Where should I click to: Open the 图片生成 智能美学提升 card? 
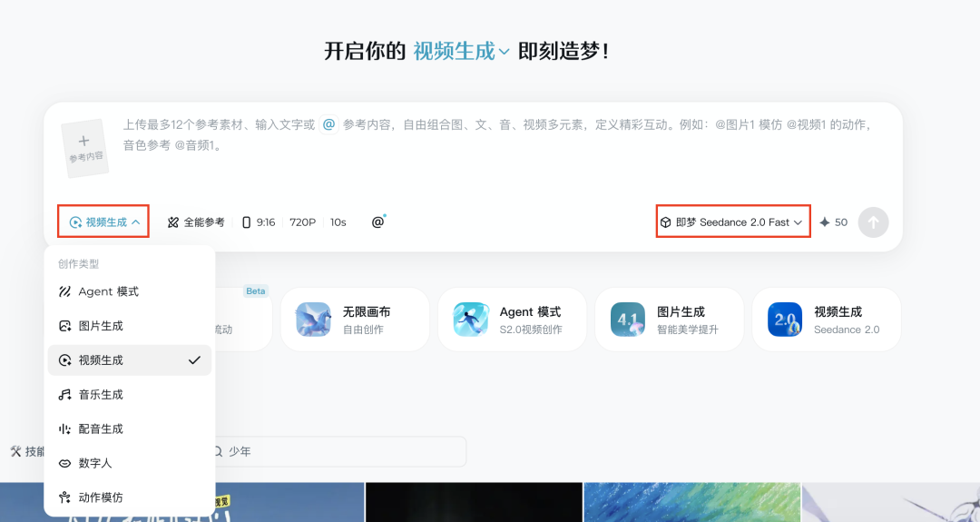tap(670, 320)
